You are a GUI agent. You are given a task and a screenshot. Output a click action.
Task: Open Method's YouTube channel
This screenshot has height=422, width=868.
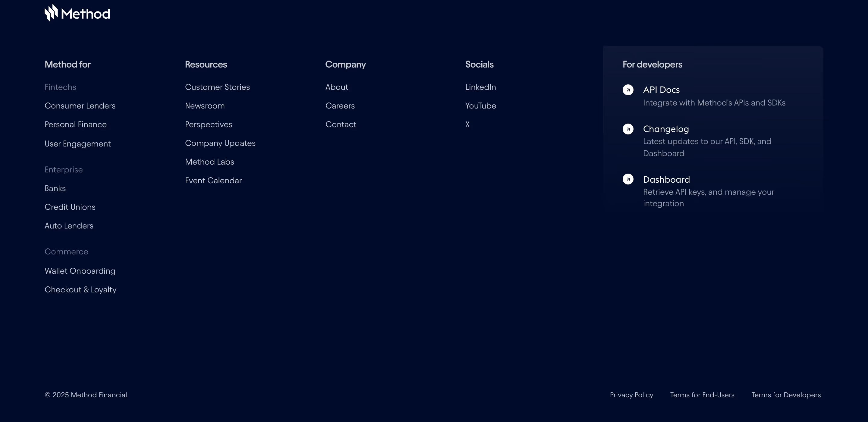tap(480, 105)
